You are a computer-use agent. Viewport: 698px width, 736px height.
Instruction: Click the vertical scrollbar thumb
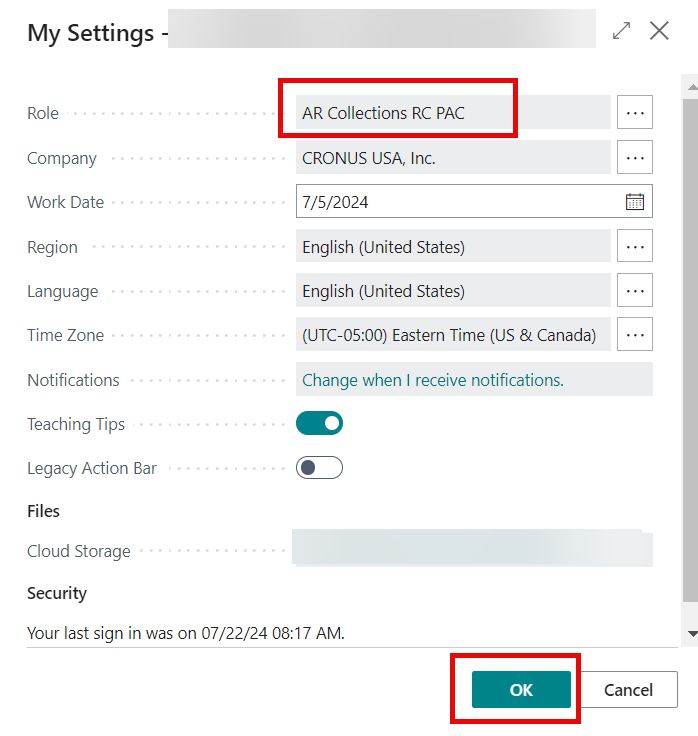690,350
